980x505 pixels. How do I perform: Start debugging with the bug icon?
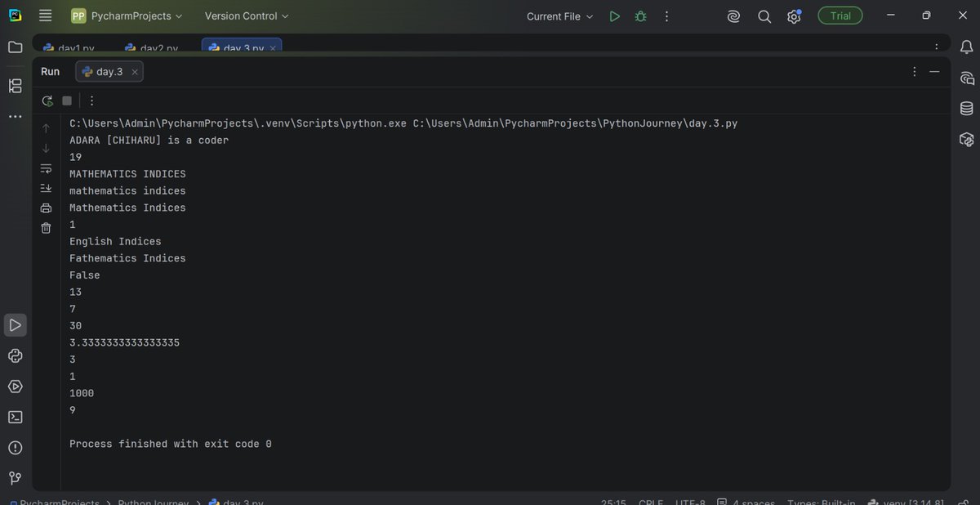pos(640,16)
